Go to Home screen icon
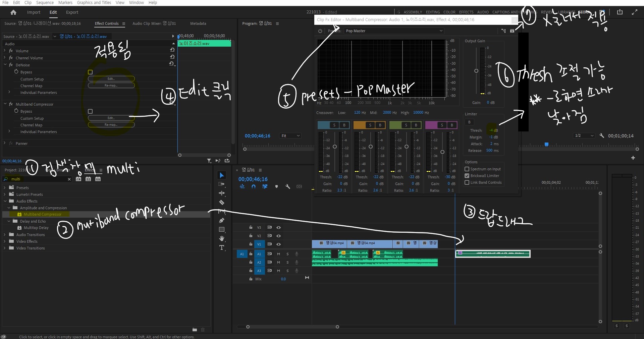Screen dimensions: 644x339 pyautogui.click(x=13, y=12)
